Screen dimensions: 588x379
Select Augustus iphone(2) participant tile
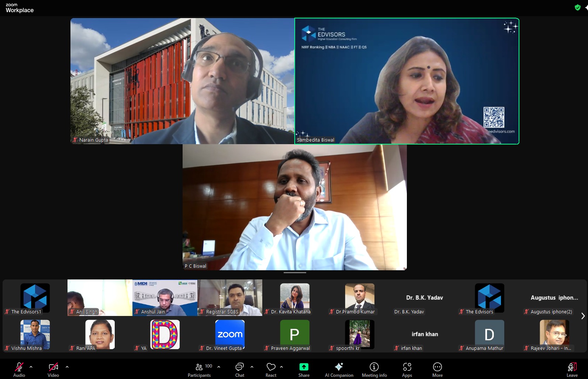(x=554, y=298)
